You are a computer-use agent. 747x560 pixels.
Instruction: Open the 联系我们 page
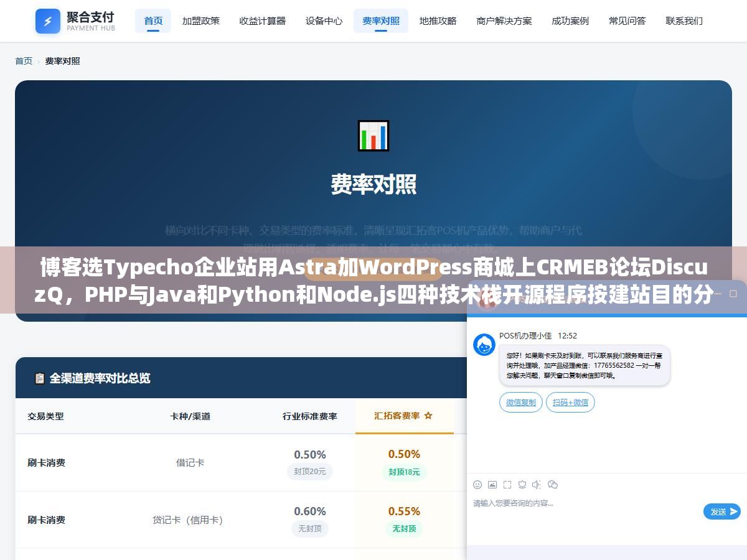tap(684, 21)
